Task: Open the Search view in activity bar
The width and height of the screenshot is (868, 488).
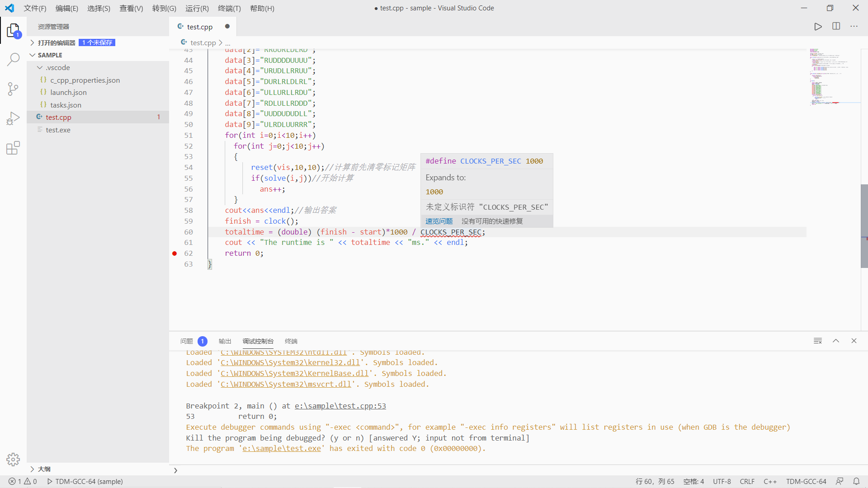Action: tap(13, 59)
